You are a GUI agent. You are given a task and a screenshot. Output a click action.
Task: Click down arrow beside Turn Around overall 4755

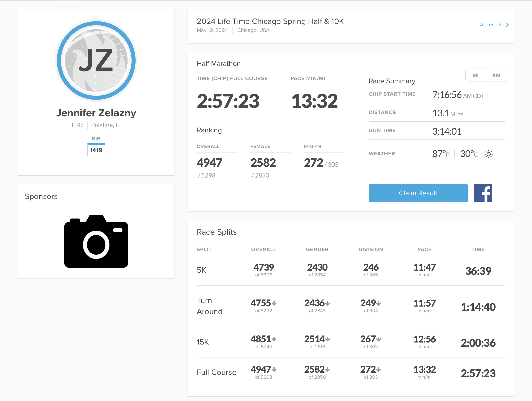[x=274, y=304]
